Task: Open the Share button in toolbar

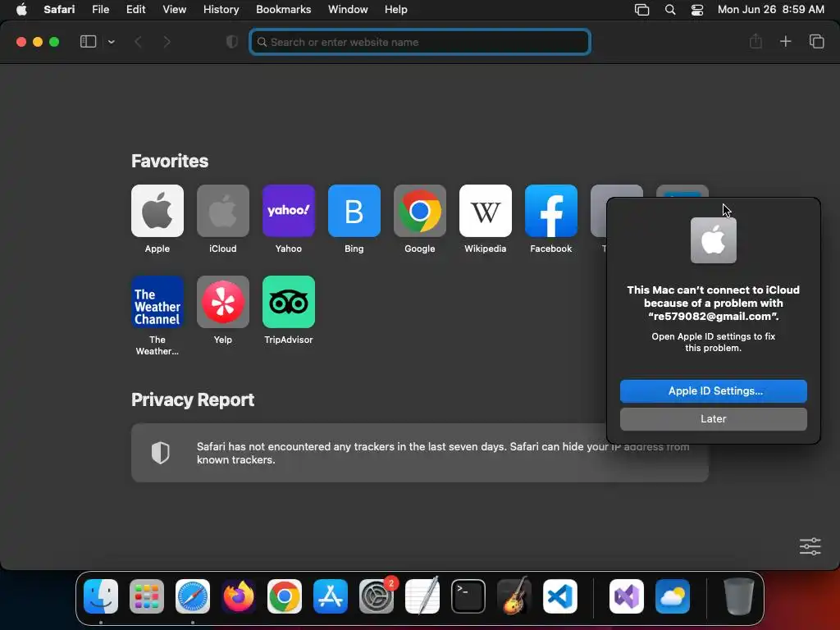Action: tap(756, 41)
